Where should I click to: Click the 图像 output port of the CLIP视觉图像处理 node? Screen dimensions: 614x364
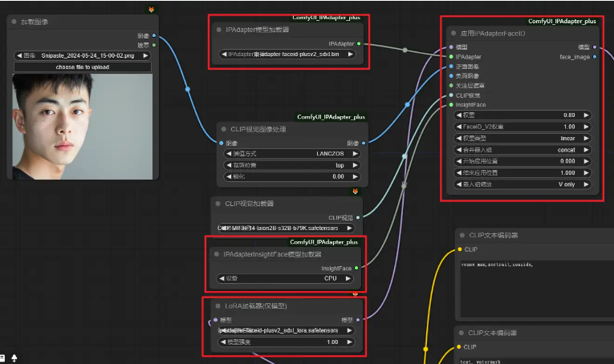click(364, 143)
